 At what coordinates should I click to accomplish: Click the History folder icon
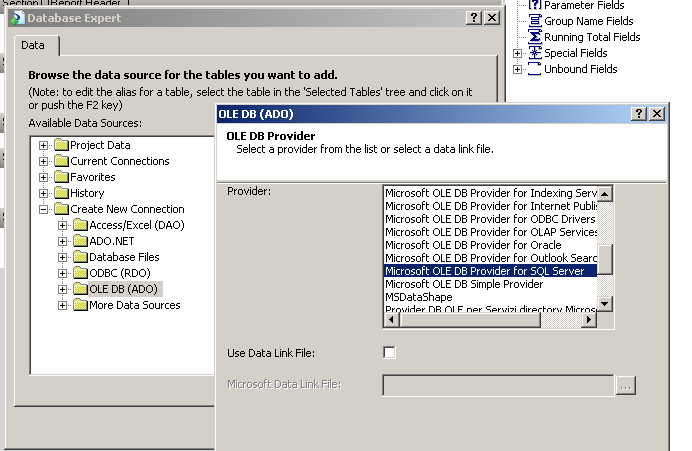pyautogui.click(x=61, y=193)
